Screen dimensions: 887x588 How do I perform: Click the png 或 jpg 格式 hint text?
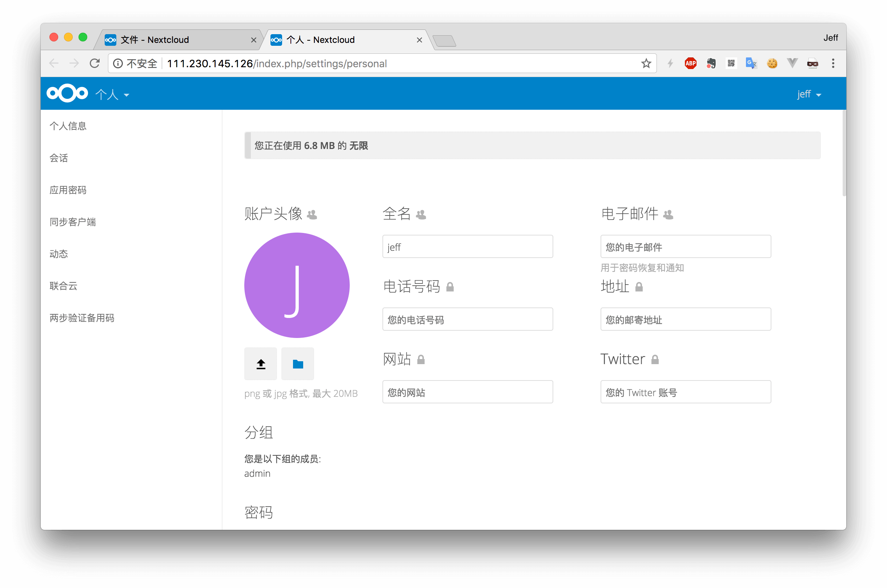tap(301, 394)
